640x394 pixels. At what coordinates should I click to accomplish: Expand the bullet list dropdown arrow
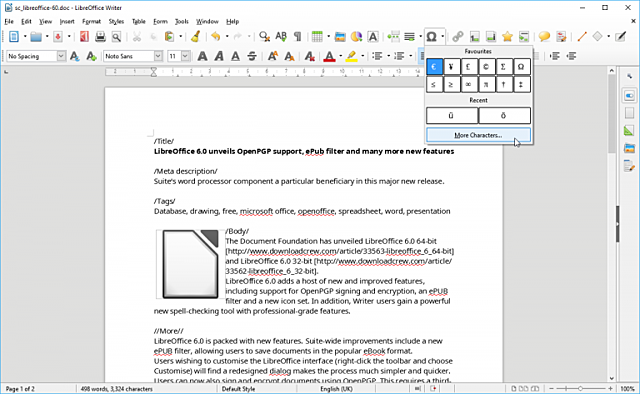point(388,56)
